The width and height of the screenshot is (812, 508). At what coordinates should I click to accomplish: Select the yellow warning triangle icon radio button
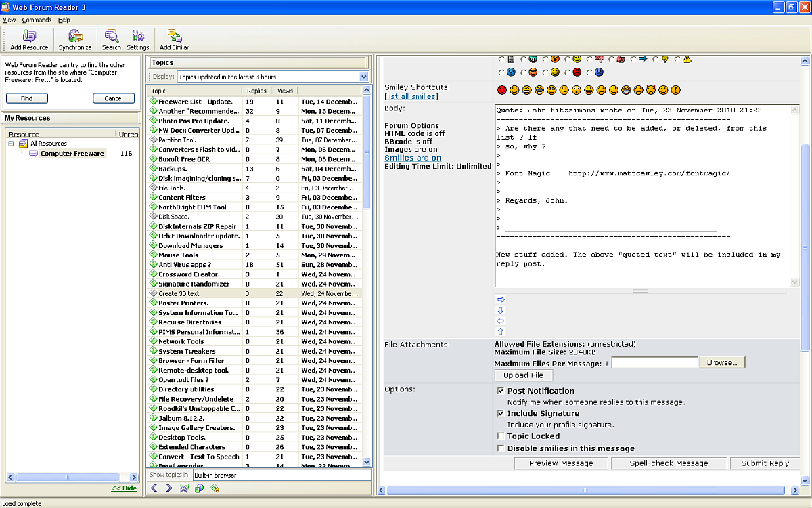point(677,60)
